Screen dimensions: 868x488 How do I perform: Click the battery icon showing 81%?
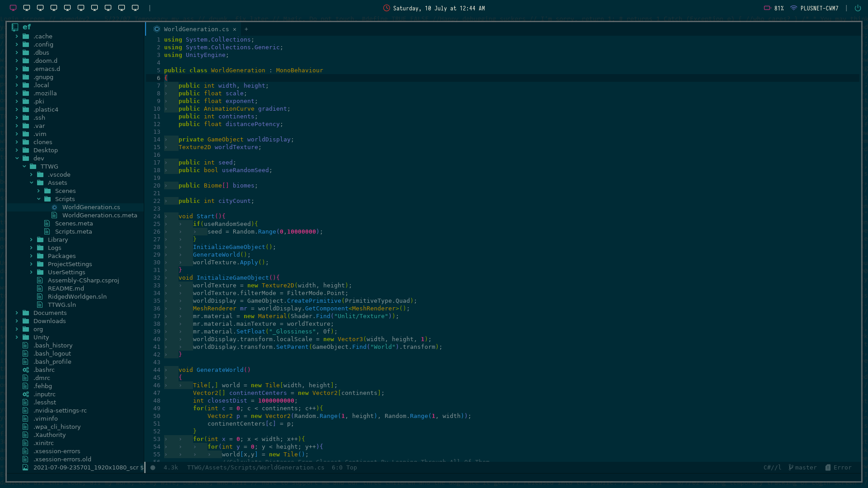tap(767, 8)
